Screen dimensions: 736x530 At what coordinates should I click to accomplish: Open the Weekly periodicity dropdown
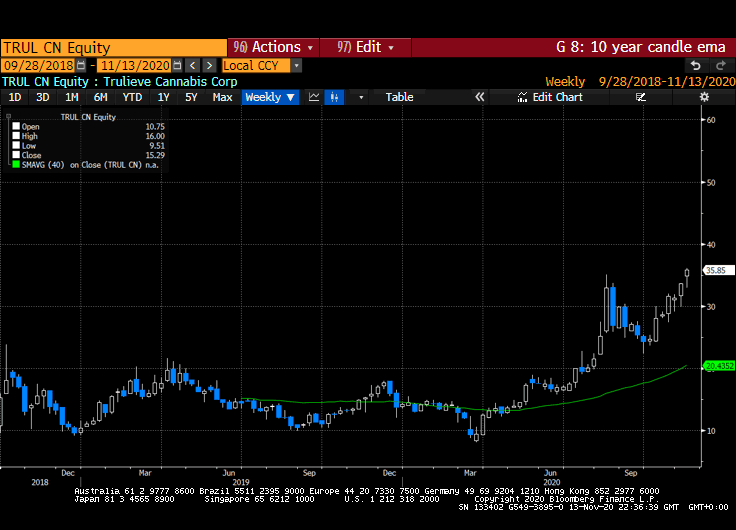click(x=270, y=97)
